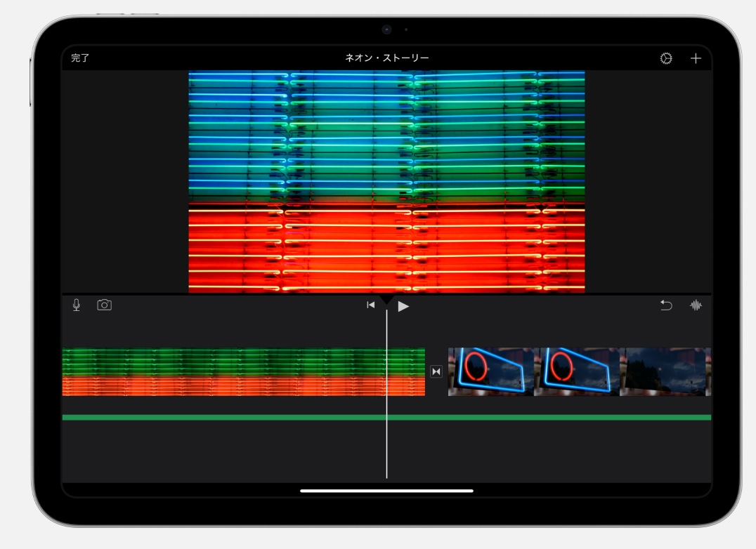
Task: Select the second blue neon sign thumbnail
Action: point(576,371)
